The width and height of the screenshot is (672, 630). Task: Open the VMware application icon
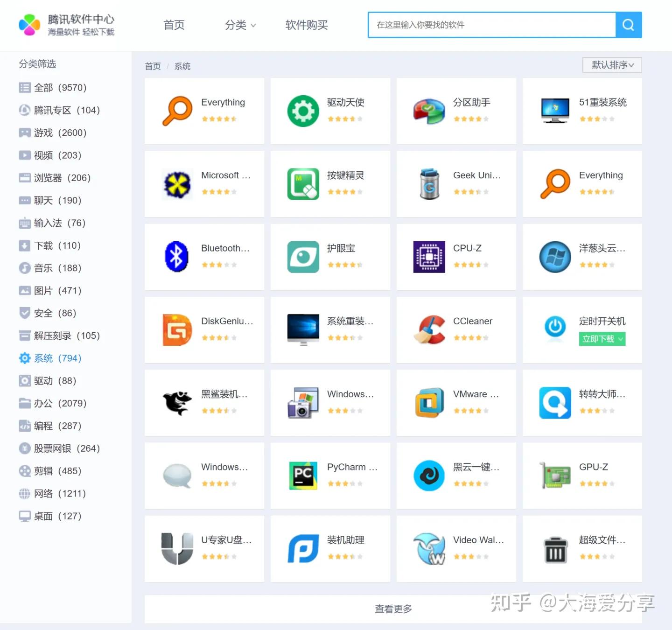(x=429, y=403)
